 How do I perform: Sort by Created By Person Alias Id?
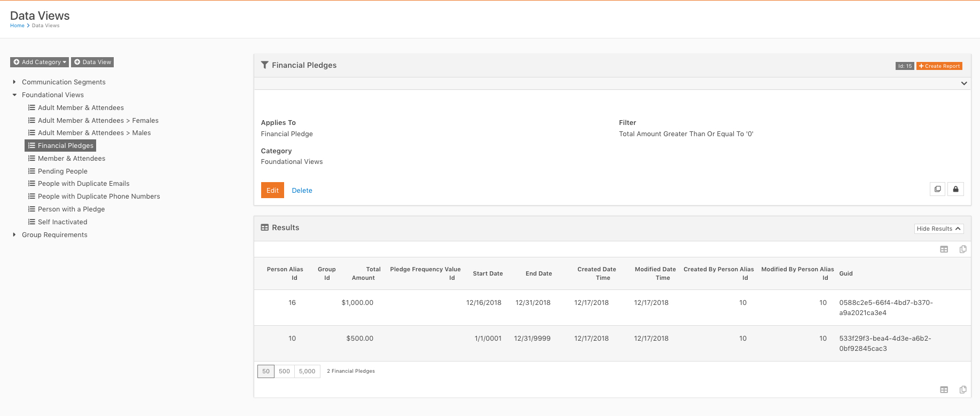(719, 273)
